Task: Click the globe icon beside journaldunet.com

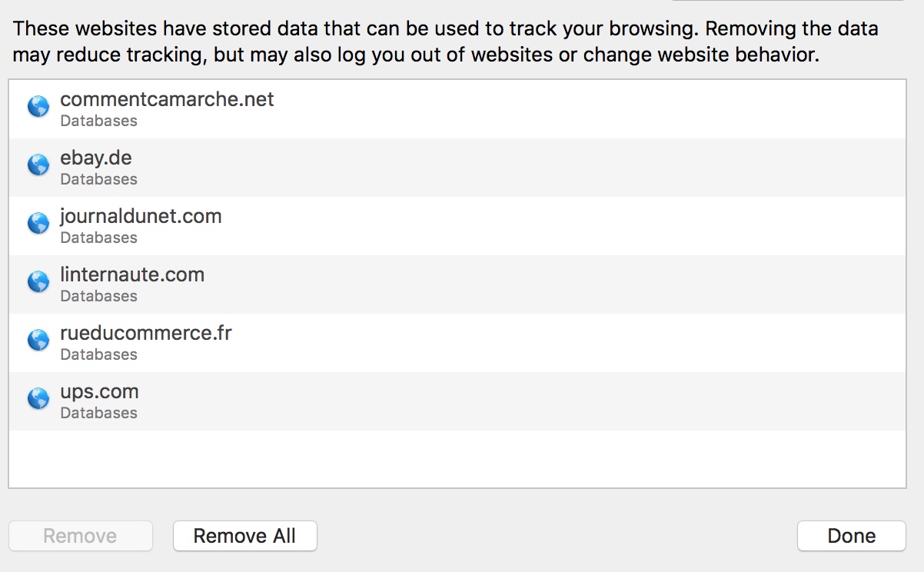Action: (x=38, y=224)
